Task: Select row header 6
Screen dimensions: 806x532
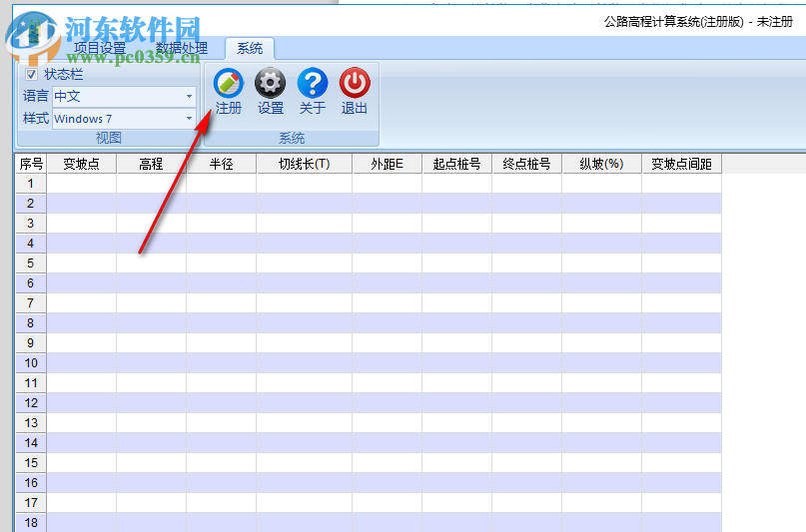Action: (x=31, y=282)
